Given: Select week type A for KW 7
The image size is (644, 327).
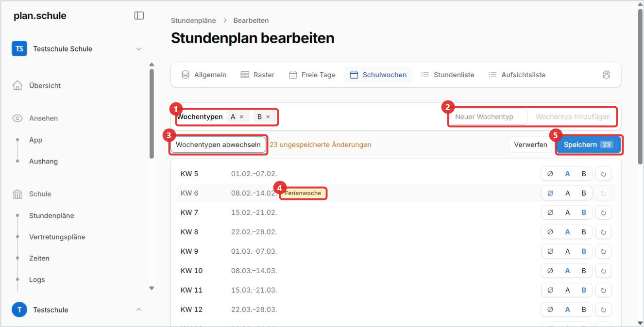Looking at the screenshot, I should pos(567,213).
